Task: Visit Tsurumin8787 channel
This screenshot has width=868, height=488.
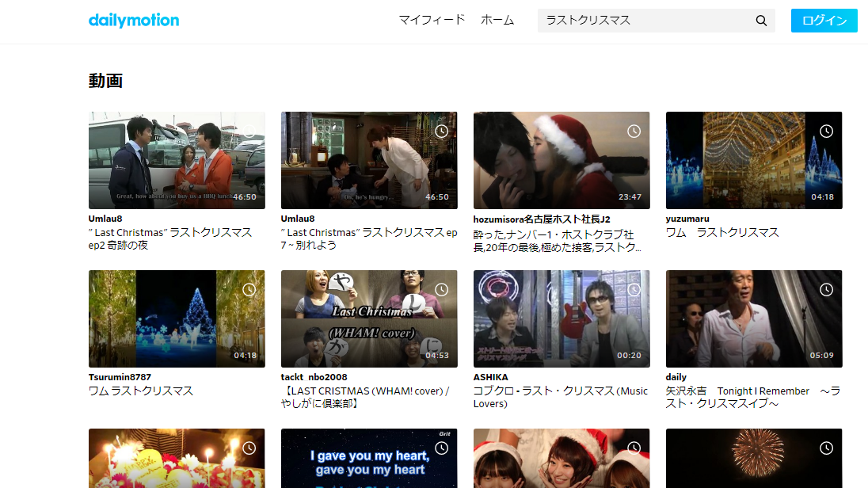Action: click(x=120, y=377)
